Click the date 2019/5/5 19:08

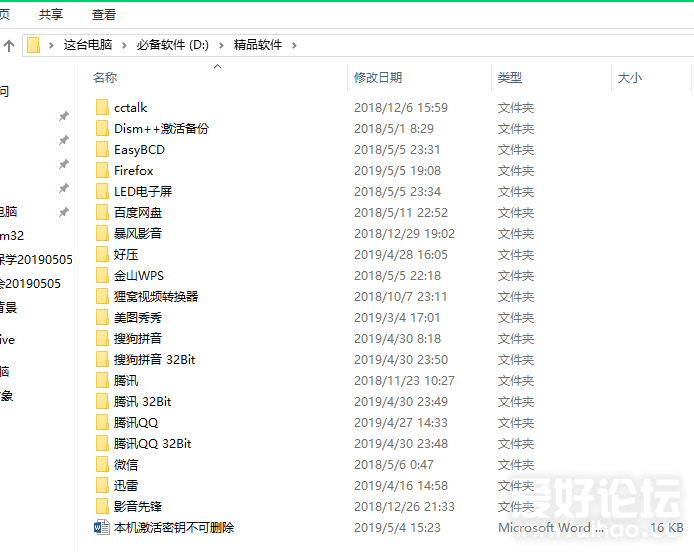click(397, 170)
